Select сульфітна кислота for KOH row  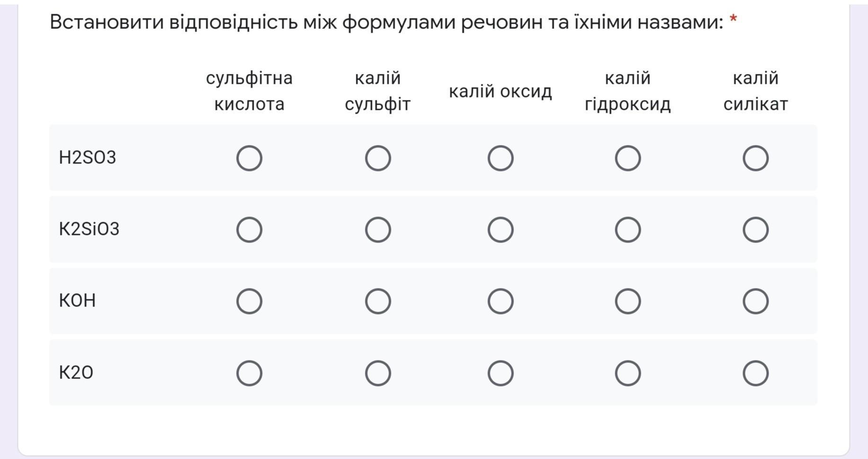click(x=249, y=301)
